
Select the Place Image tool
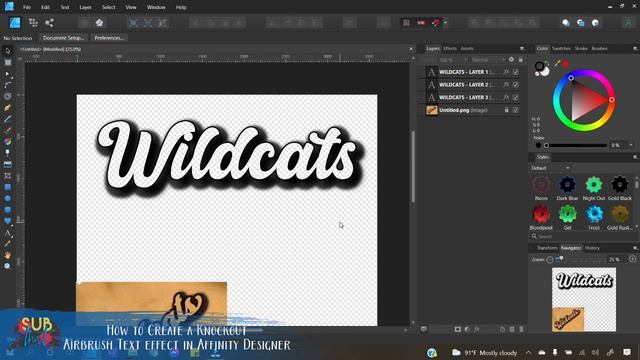pyautogui.click(x=8, y=164)
